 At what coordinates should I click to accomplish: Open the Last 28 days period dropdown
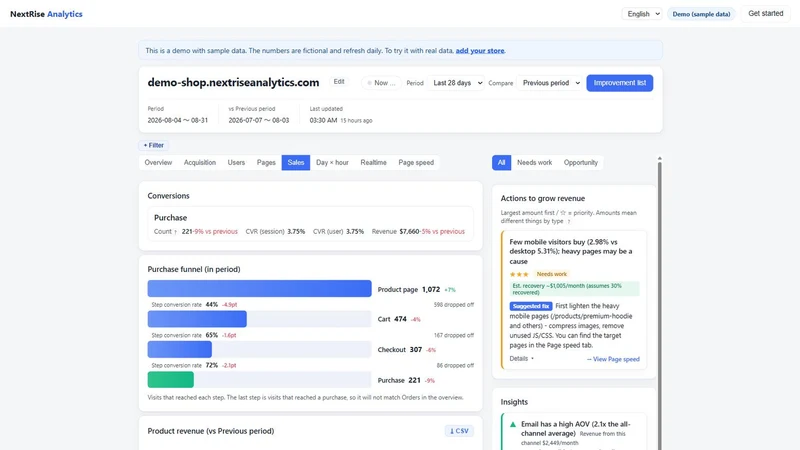(456, 83)
